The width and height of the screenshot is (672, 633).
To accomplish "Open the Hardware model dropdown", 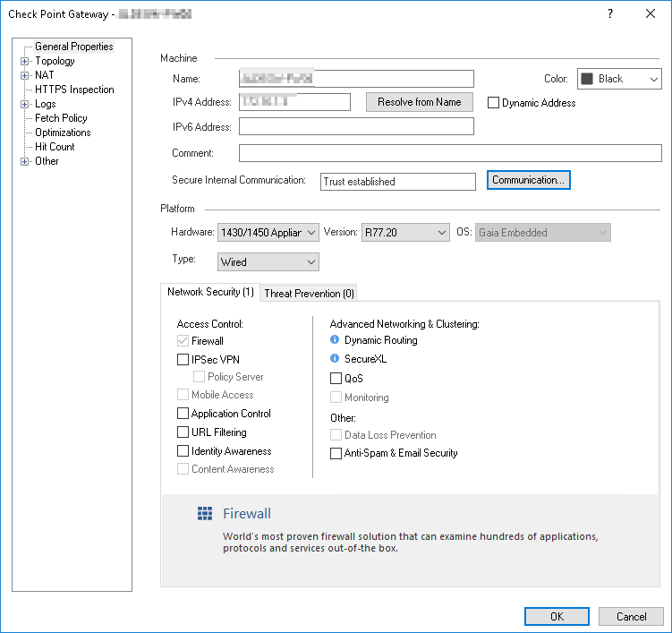I will pos(268,233).
